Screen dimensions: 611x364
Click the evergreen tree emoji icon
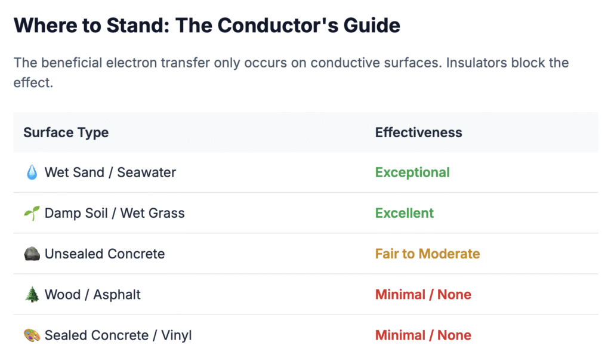tap(32, 295)
